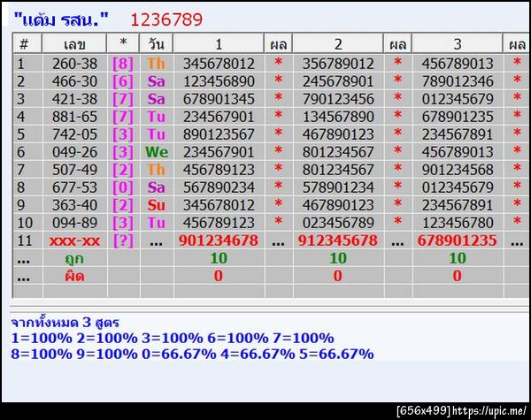Click value 245678901 in column 2
The width and height of the screenshot is (531, 420).
(x=338, y=81)
